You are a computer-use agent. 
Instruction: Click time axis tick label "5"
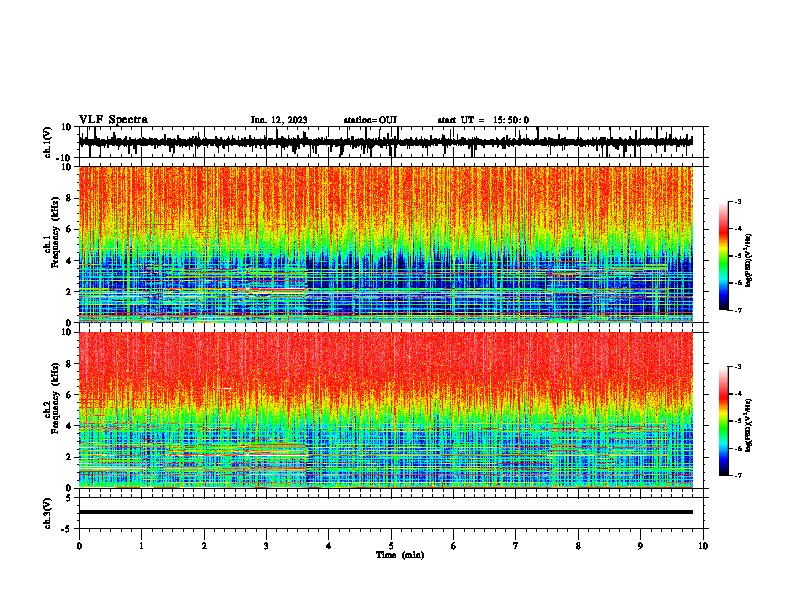coord(391,545)
